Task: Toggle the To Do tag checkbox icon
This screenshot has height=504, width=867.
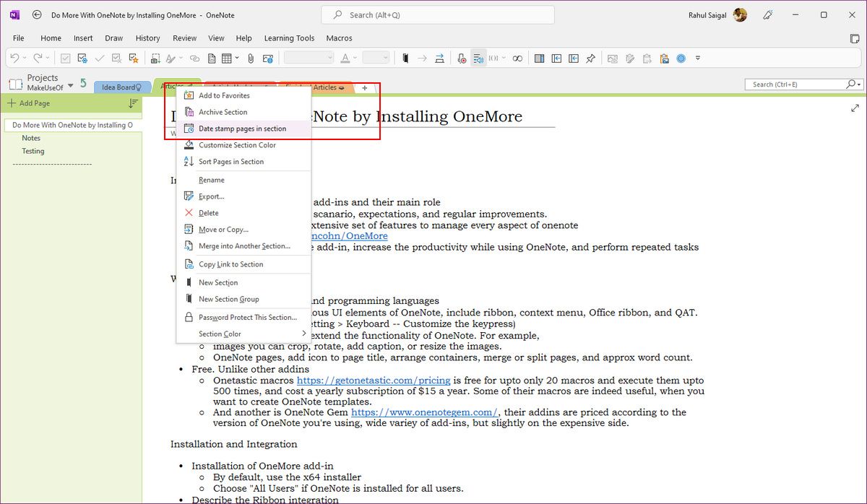Action: [x=65, y=58]
